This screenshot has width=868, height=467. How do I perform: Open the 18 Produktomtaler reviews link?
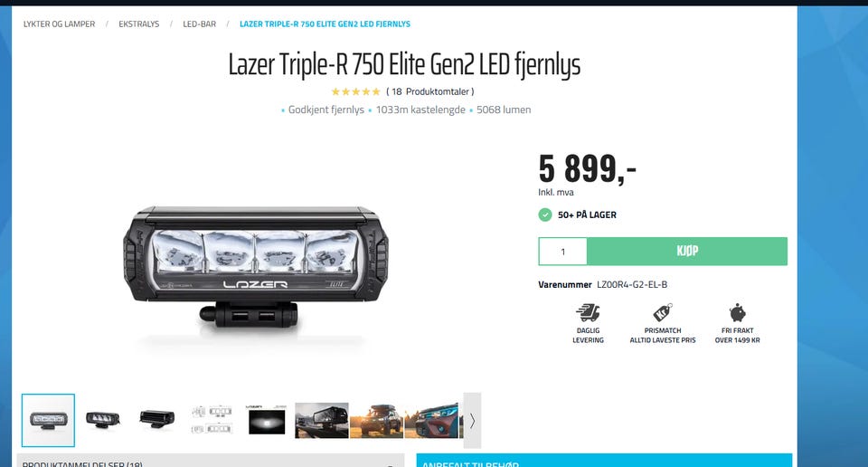pyautogui.click(x=430, y=91)
